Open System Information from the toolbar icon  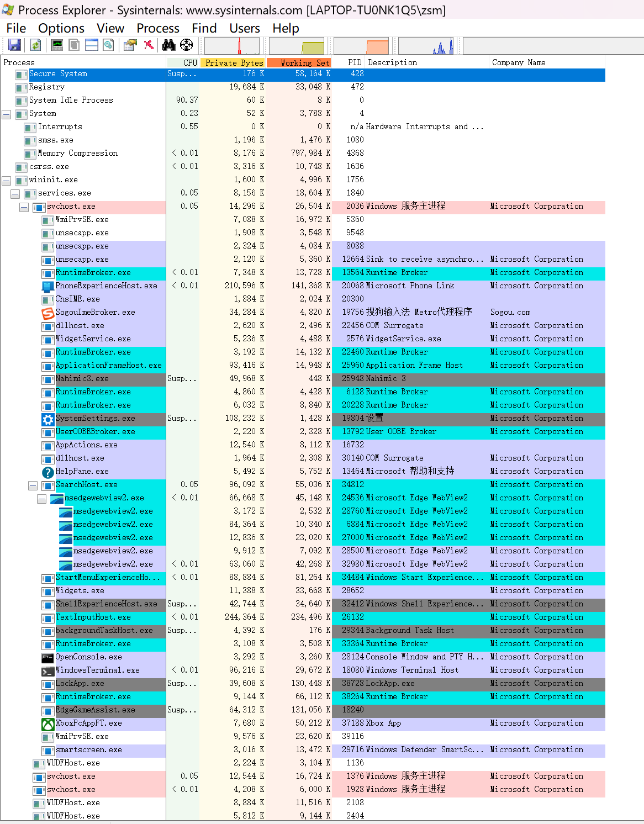click(x=57, y=45)
